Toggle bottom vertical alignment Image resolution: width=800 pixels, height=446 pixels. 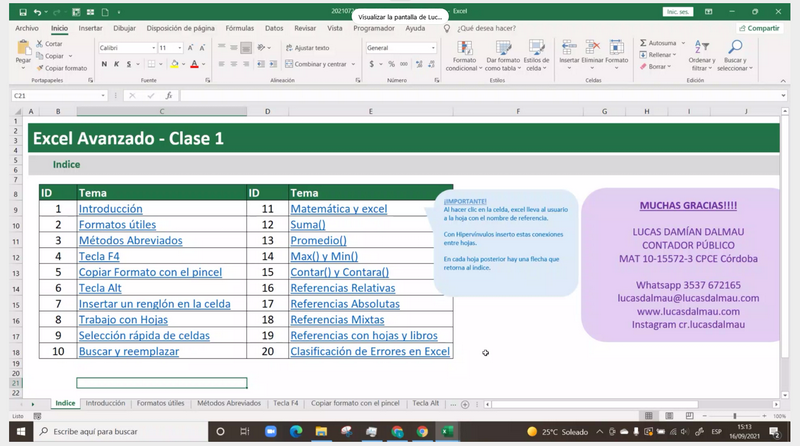(246, 47)
